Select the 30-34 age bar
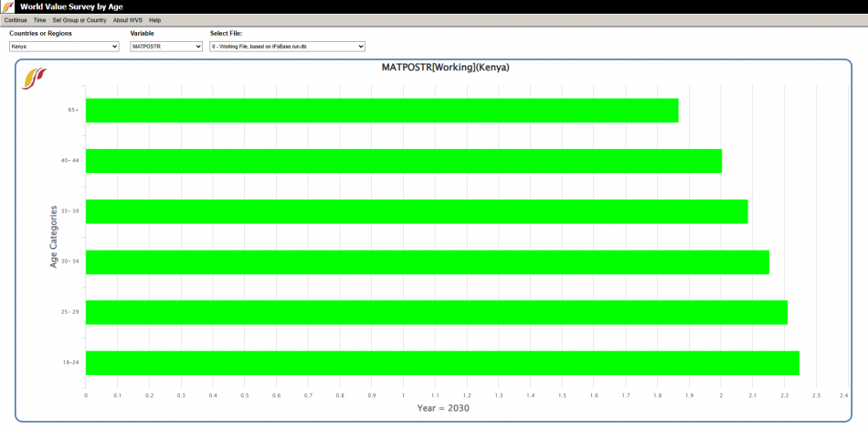 (427, 262)
